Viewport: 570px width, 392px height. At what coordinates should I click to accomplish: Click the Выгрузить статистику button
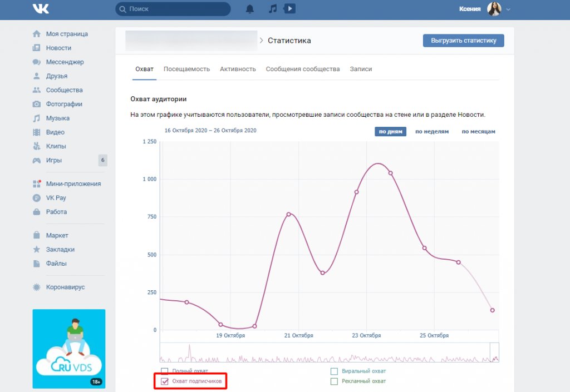pyautogui.click(x=463, y=41)
